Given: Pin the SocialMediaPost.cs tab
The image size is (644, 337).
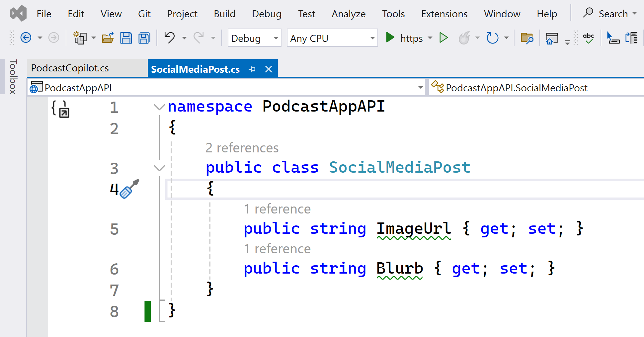Looking at the screenshot, I should pos(253,69).
